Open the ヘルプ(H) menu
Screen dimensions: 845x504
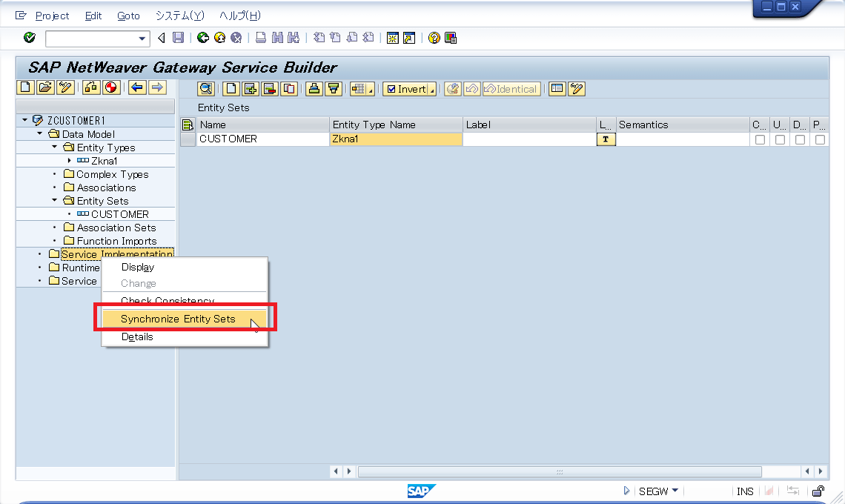coord(240,16)
